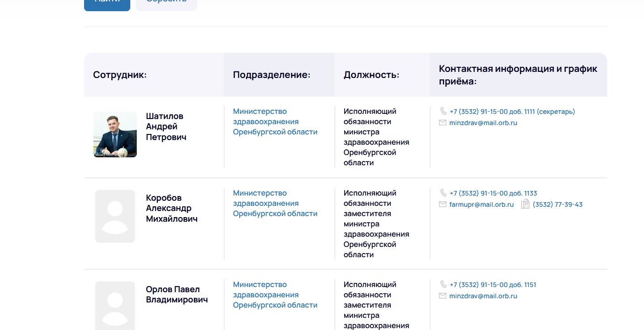
Task: Open the Министерство здравоохранения link in Орлов's row
Action: (x=275, y=295)
